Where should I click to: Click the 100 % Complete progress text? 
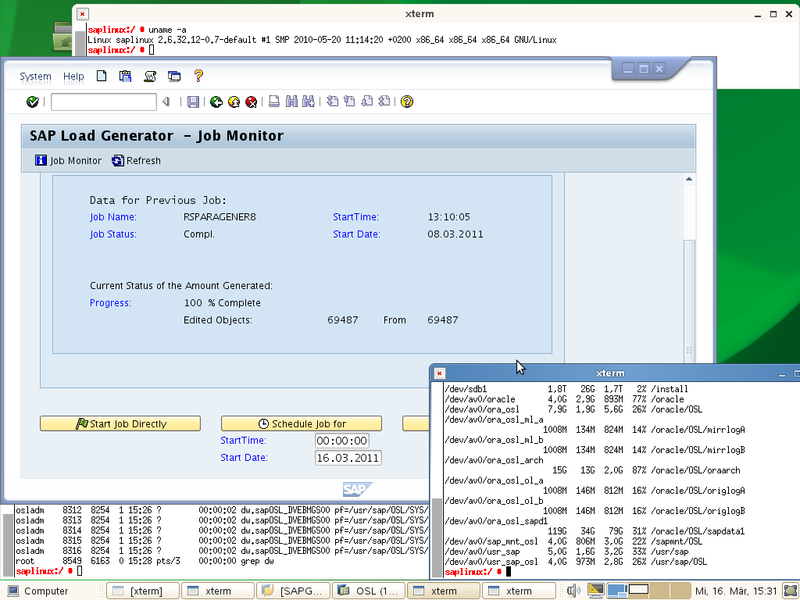coord(222,303)
